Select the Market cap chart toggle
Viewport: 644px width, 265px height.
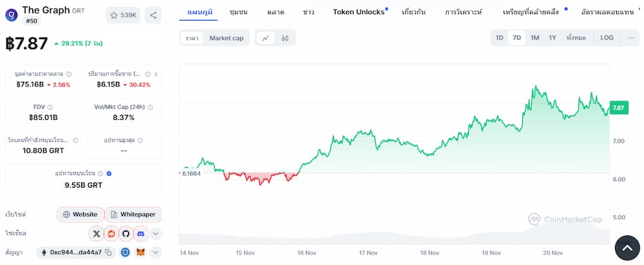pos(226,38)
